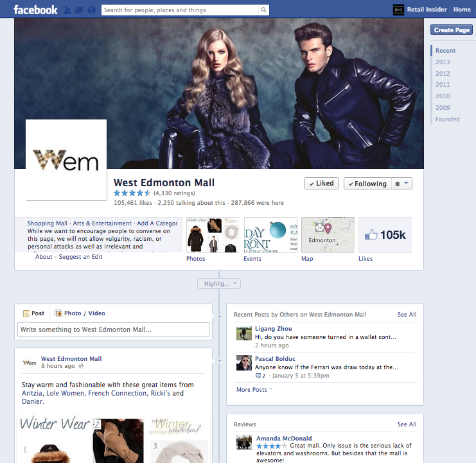Click the January 5 at 5:39pm timestamp
Screen dimensions: 476x463
301,376
